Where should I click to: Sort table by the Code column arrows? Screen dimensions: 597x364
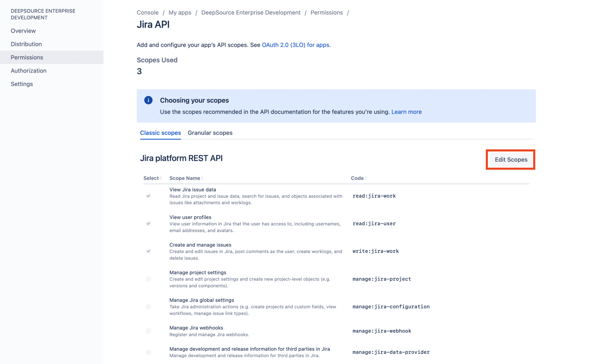click(366, 178)
